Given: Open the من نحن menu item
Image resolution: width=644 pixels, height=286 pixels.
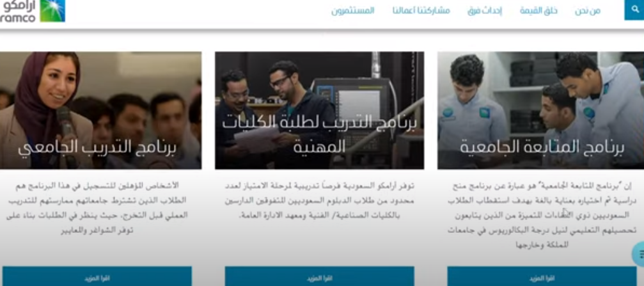Looking at the screenshot, I should [588, 11].
